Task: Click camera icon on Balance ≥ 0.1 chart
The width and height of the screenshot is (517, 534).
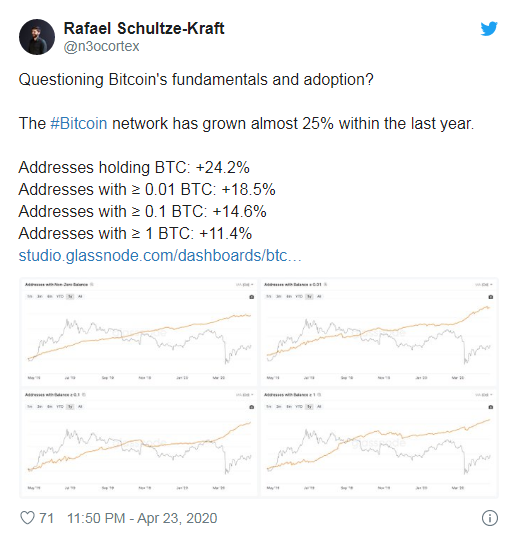Action: pos(252,407)
